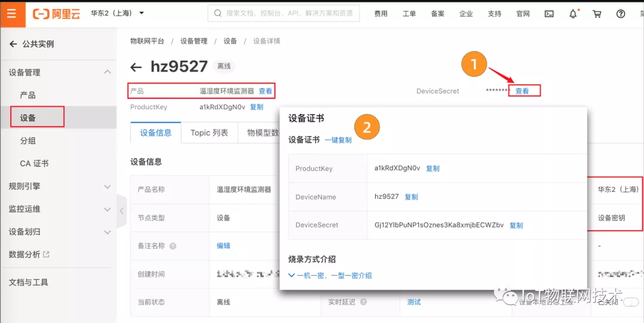Screen dimensions: 644x323
Task: Click 温湿度环境监测器 in the 产品名称 row
Action: 244,190
